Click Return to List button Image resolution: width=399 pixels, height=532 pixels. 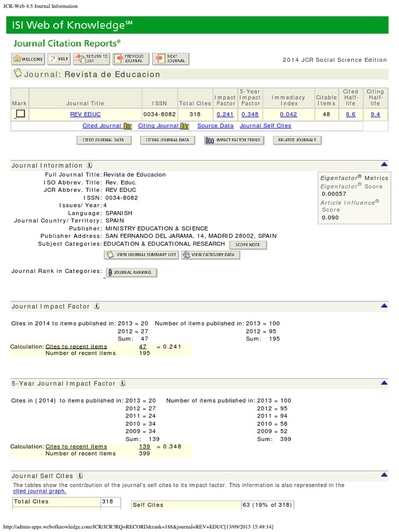pos(91,59)
